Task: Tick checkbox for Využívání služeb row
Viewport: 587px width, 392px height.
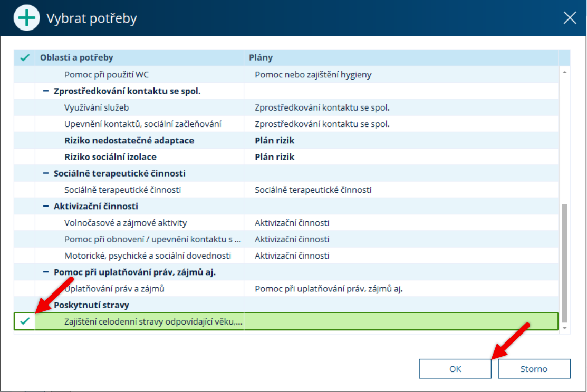Action: 25,107
